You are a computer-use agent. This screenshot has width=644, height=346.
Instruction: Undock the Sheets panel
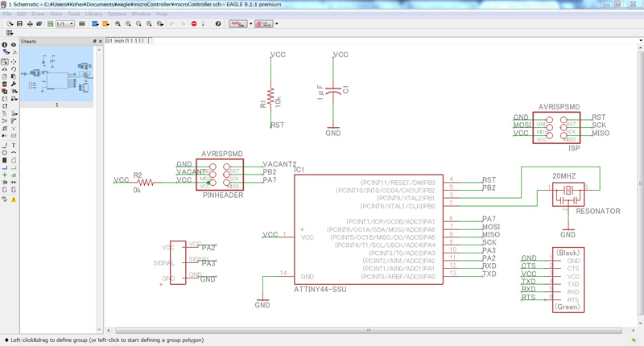click(x=94, y=42)
